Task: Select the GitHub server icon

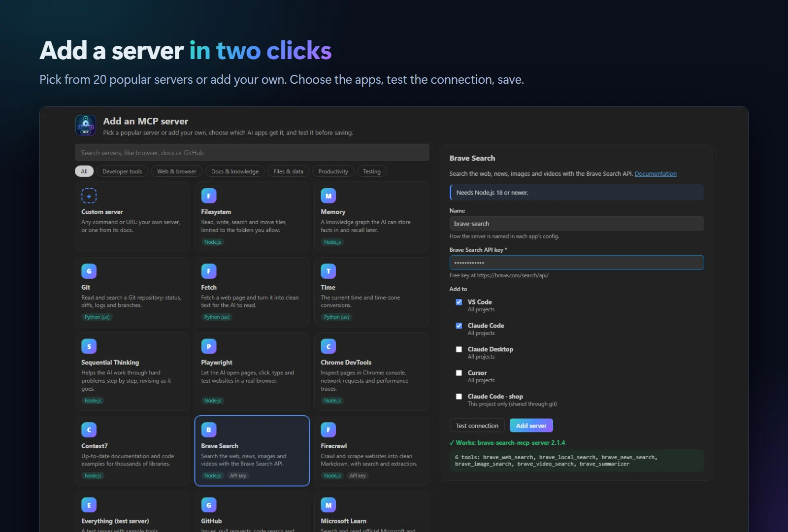Action: pyautogui.click(x=209, y=505)
